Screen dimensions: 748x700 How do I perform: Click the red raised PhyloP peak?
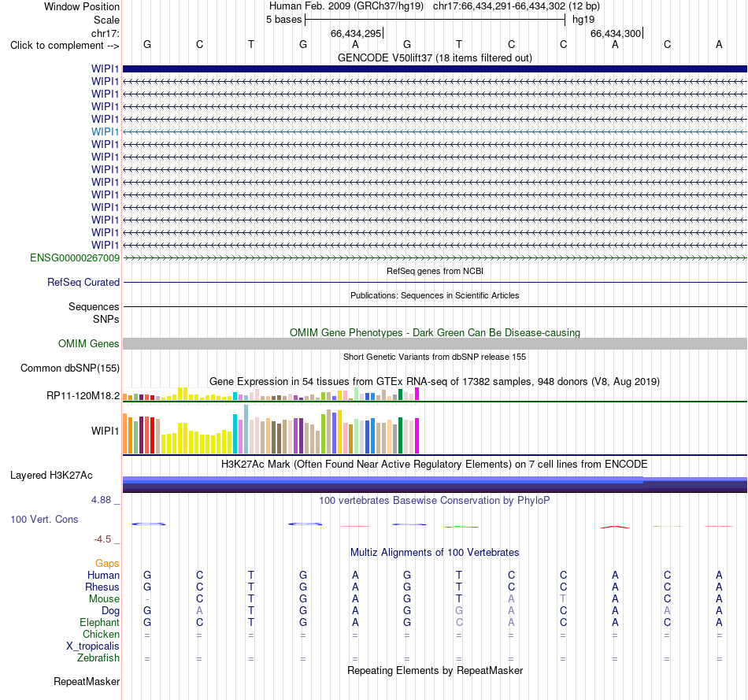click(615, 527)
